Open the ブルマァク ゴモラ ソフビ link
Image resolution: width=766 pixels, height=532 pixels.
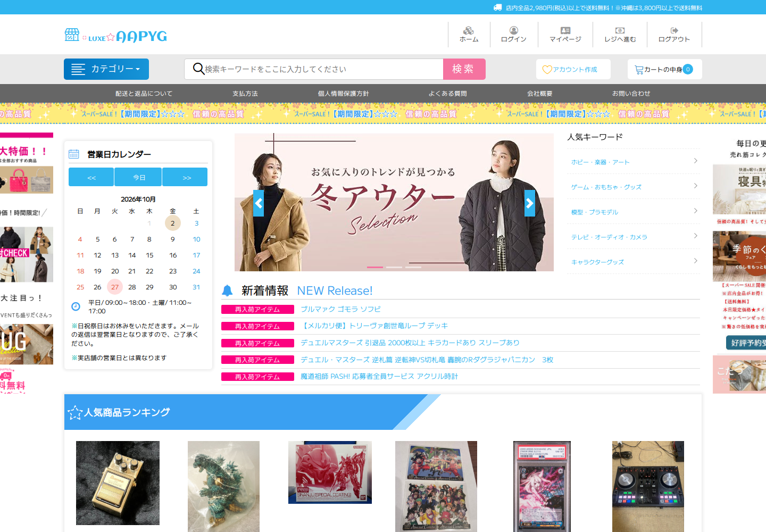[x=341, y=309]
